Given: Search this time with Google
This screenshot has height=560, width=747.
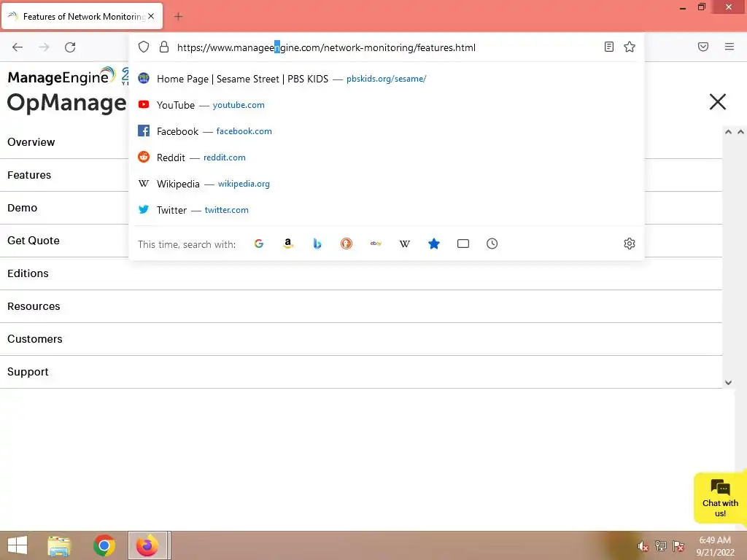Looking at the screenshot, I should pos(259,244).
